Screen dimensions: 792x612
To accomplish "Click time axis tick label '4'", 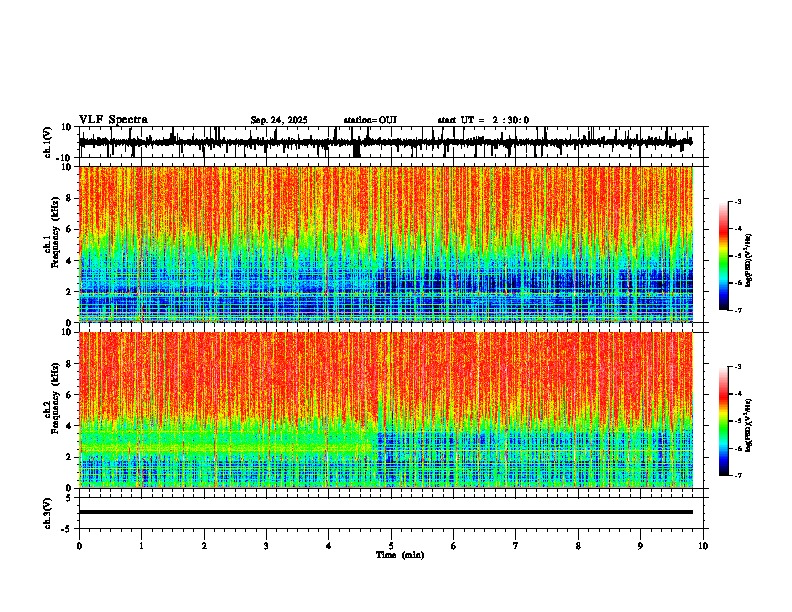I will pyautogui.click(x=329, y=546).
